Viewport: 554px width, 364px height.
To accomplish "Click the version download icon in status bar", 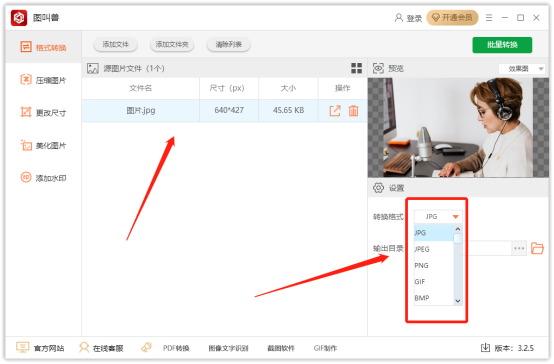I will click(x=485, y=348).
